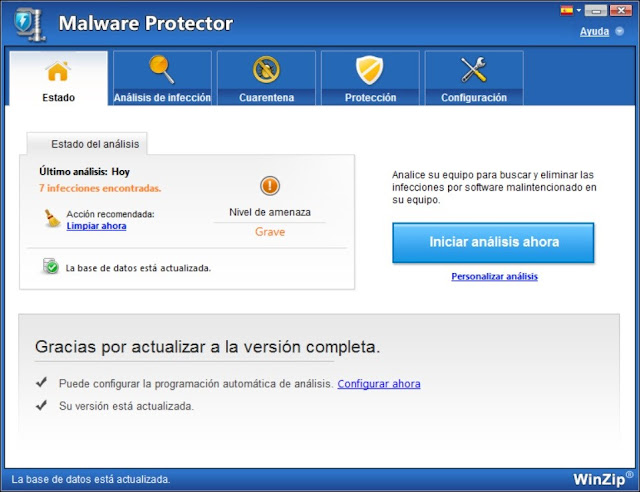Open the language dropdown arrow beside flag

pos(578,11)
